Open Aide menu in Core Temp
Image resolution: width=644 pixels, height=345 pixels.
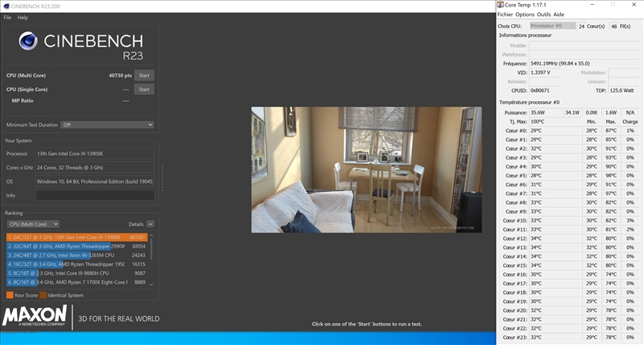coord(559,15)
